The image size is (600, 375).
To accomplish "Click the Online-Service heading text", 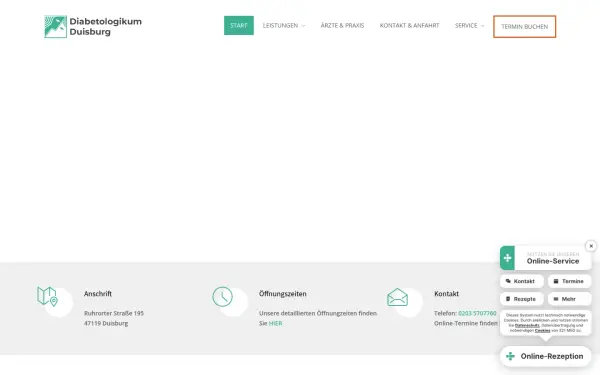I will pos(553,261).
